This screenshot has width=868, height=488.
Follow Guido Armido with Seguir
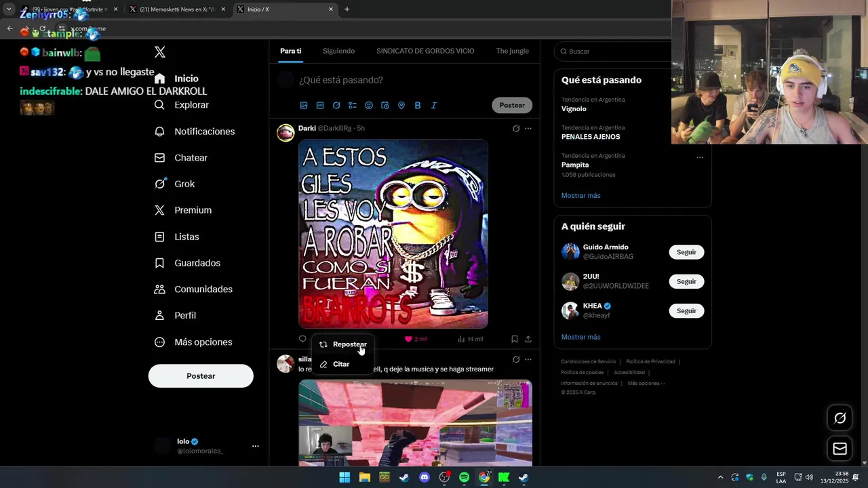[x=686, y=252]
